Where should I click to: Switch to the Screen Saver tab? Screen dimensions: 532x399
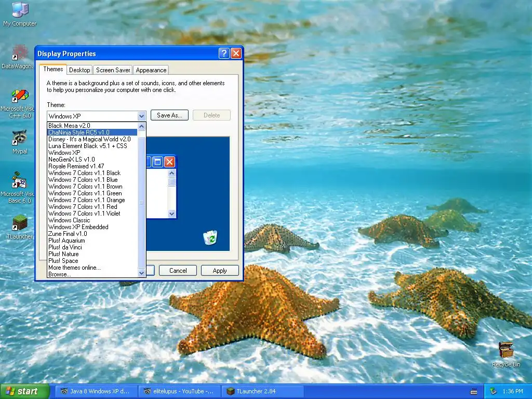tap(113, 70)
